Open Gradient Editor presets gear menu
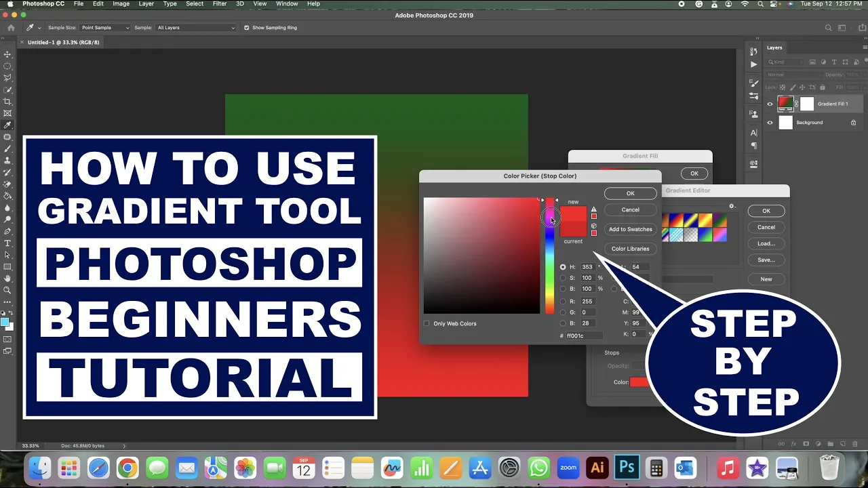Screen dimensions: 868x488 coord(732,206)
